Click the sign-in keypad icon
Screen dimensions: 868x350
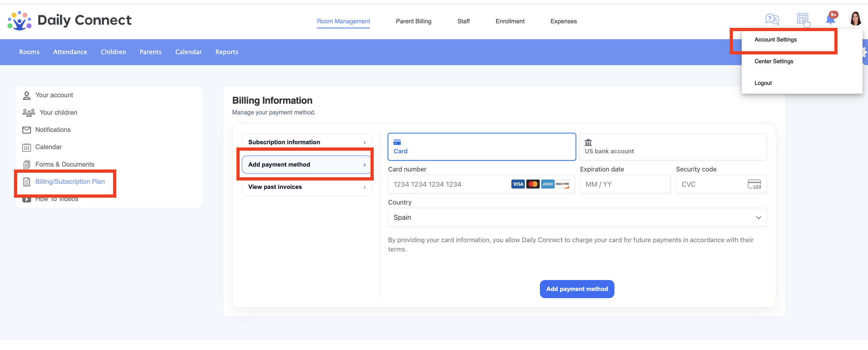tap(803, 20)
